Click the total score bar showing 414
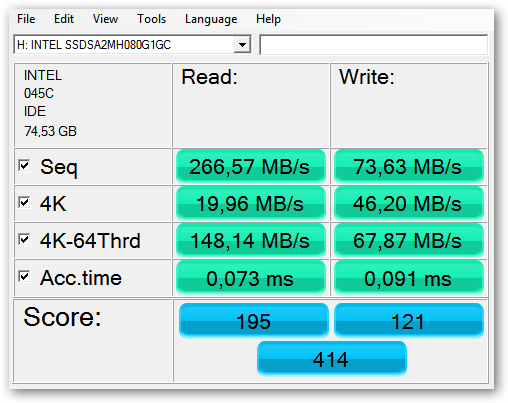 (x=332, y=359)
